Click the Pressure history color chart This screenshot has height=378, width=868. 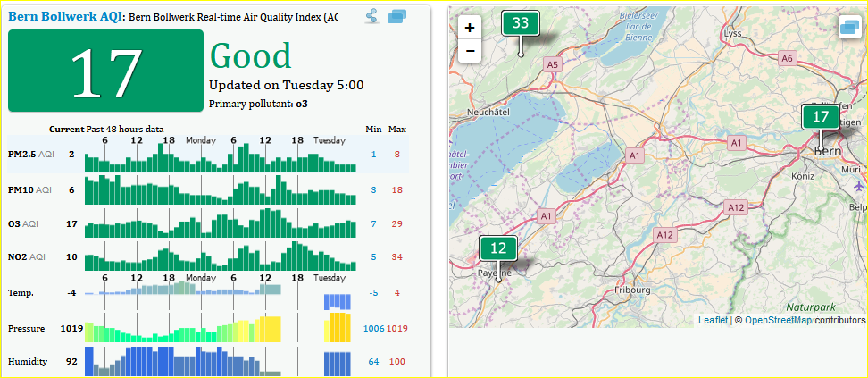pos(219,328)
